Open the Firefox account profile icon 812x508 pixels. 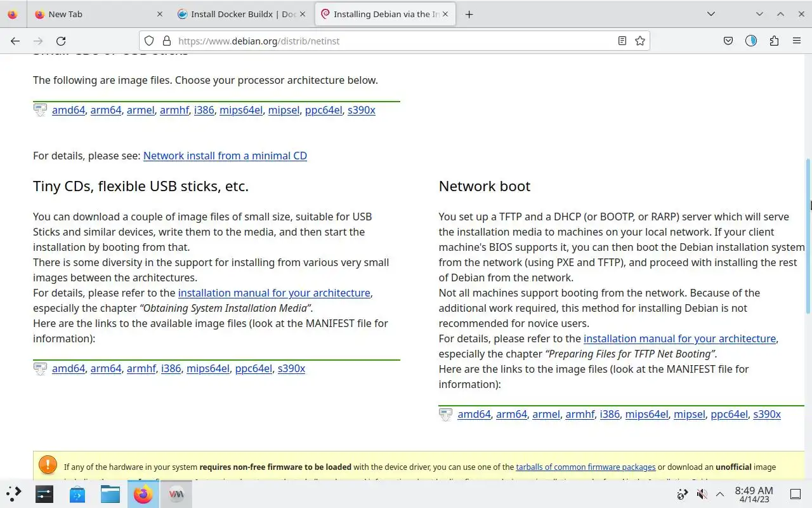751,41
